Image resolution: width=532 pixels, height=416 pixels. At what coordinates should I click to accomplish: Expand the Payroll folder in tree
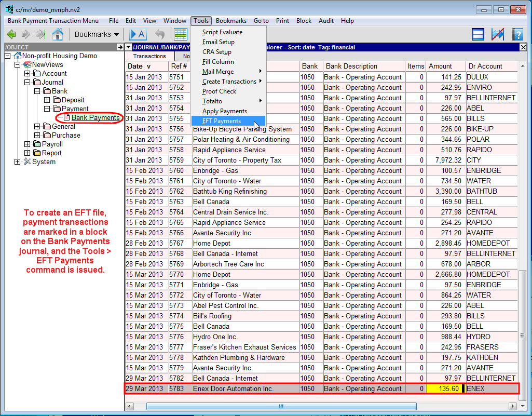click(x=28, y=144)
